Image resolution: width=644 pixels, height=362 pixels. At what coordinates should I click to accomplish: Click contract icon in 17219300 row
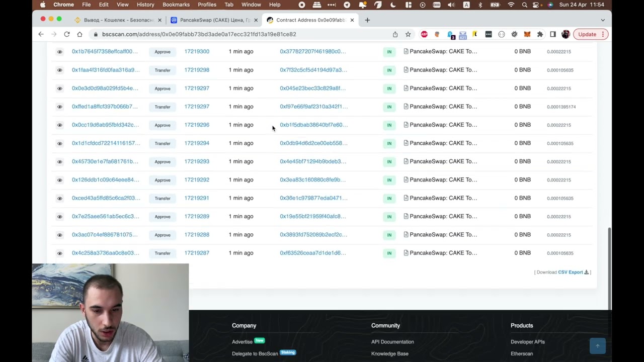(406, 51)
